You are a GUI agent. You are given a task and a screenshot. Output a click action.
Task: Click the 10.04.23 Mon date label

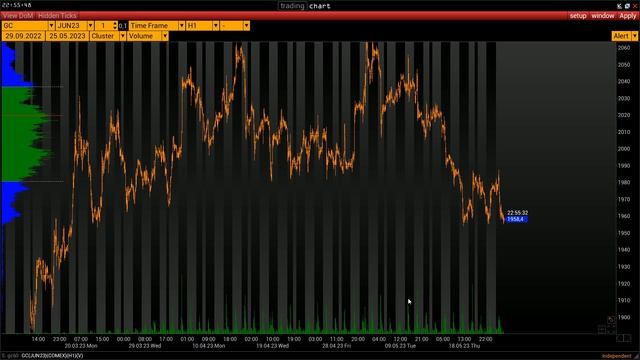tap(209, 346)
